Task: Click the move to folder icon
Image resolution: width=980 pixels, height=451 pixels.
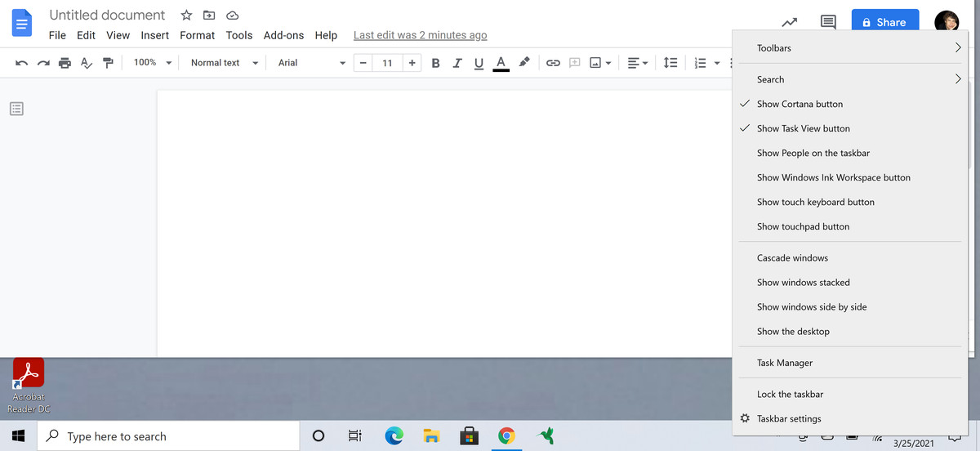Action: [209, 16]
